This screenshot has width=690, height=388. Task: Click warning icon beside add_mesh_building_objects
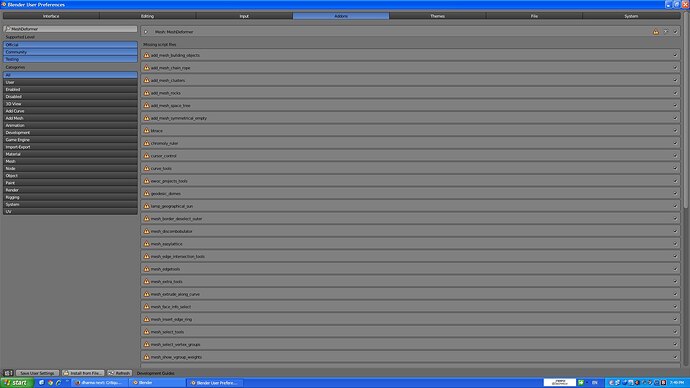(147, 55)
